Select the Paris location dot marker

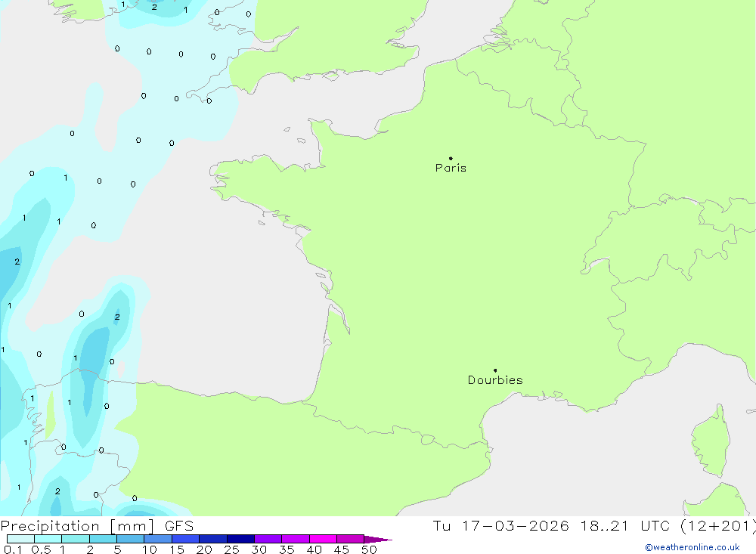pos(451,158)
